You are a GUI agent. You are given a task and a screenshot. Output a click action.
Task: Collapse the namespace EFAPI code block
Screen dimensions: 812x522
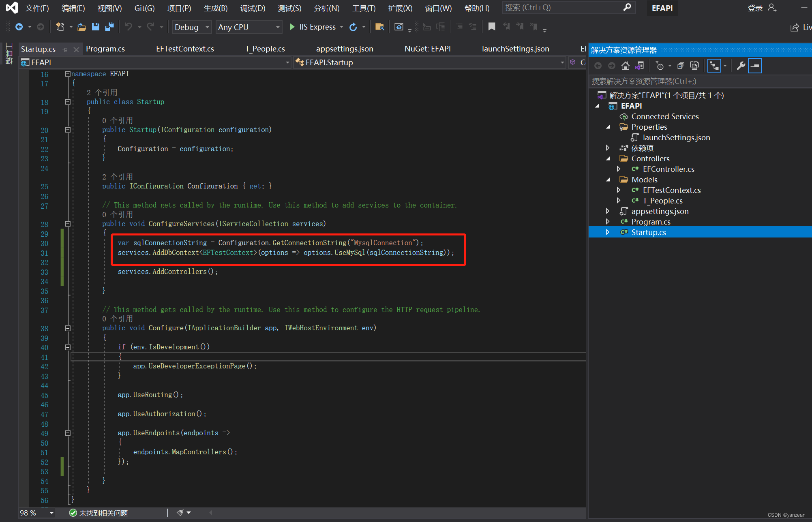[68, 74]
